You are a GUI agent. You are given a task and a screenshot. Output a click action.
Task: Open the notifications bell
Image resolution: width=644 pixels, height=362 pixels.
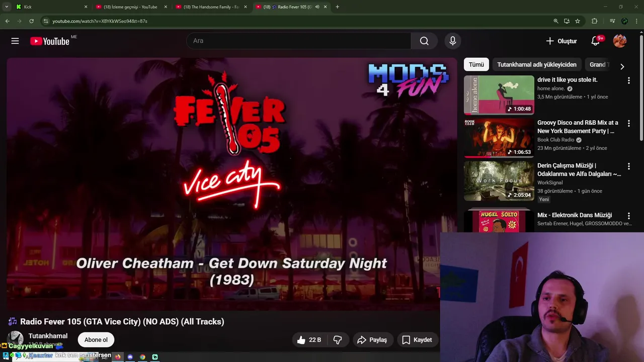pyautogui.click(x=595, y=41)
